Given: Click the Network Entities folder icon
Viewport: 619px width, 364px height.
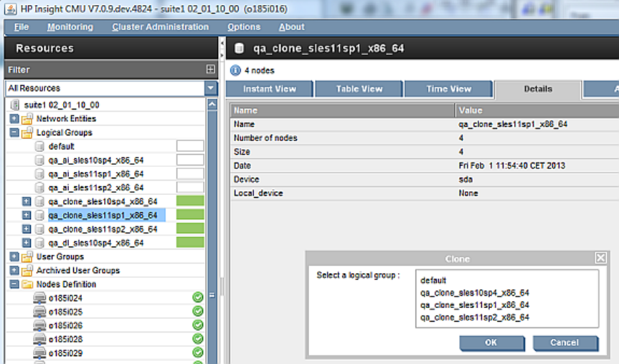Looking at the screenshot, I should pyautogui.click(x=27, y=119).
